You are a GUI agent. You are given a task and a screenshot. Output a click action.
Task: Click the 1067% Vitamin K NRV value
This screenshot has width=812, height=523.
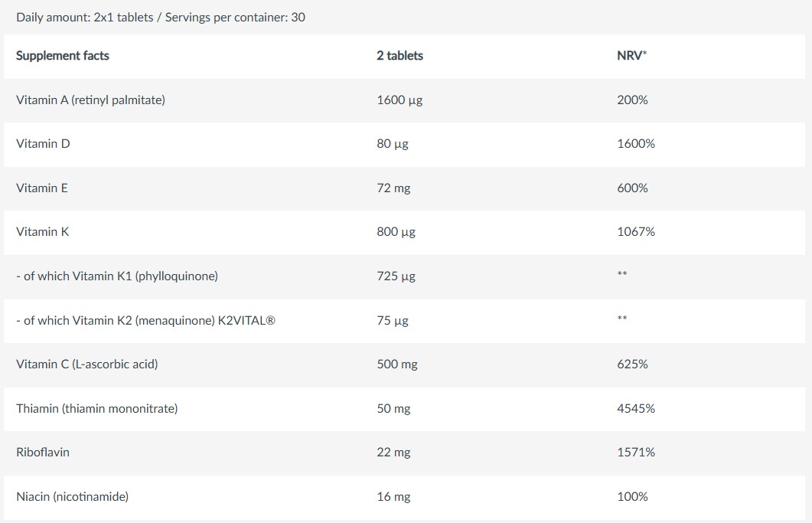[635, 231]
